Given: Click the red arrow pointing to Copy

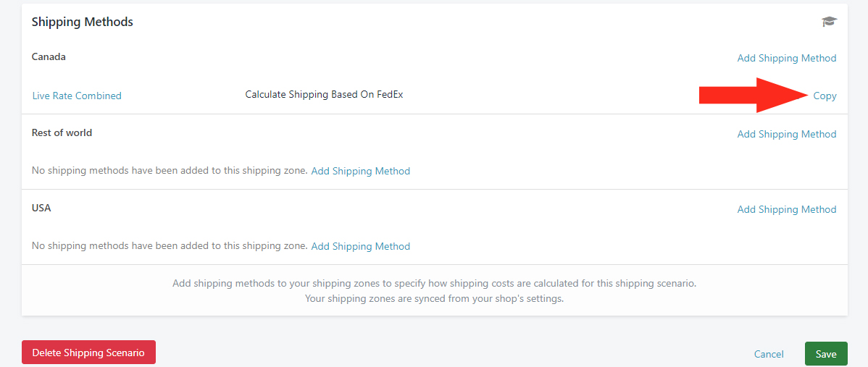Looking at the screenshot, I should [756, 95].
